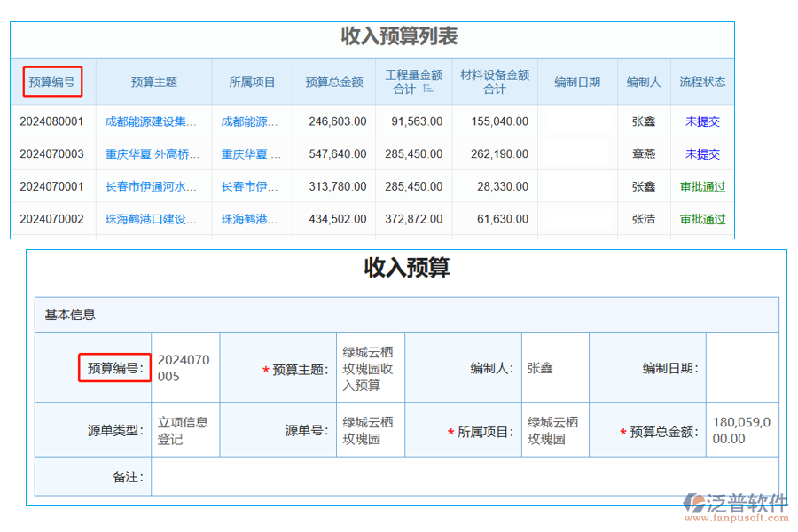Click the sort icon on 工程量金额合计 column
The height and width of the screenshot is (532, 798).
(428, 86)
